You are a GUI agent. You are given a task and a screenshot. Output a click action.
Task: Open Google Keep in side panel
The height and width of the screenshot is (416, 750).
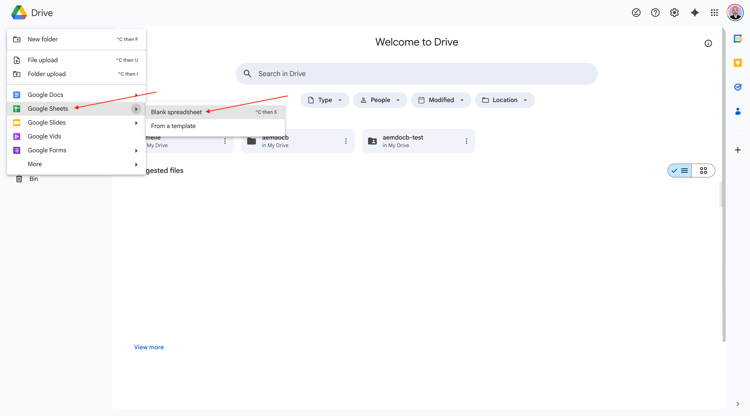738,63
